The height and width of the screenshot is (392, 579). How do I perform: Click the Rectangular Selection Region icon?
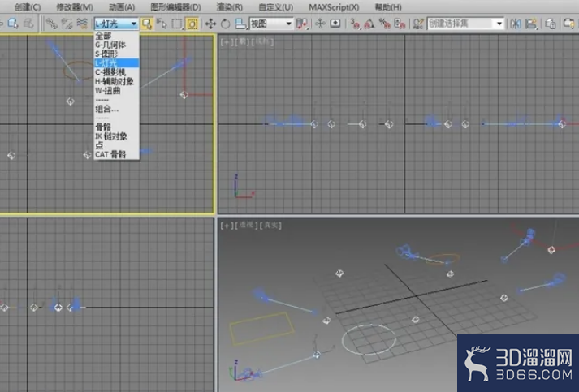pos(177,24)
